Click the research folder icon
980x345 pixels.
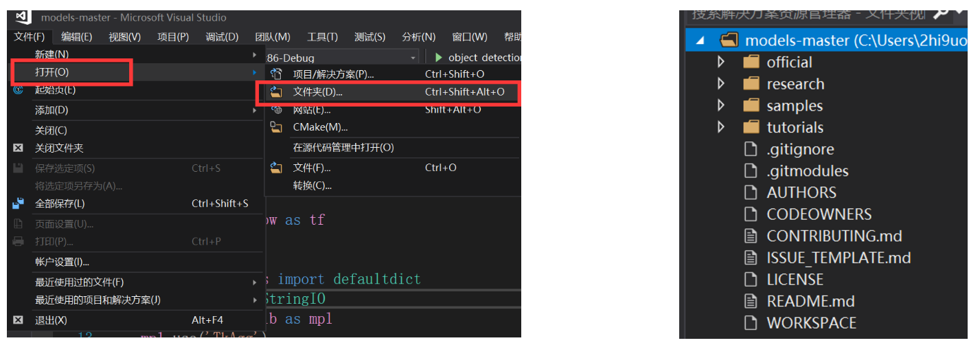752,84
